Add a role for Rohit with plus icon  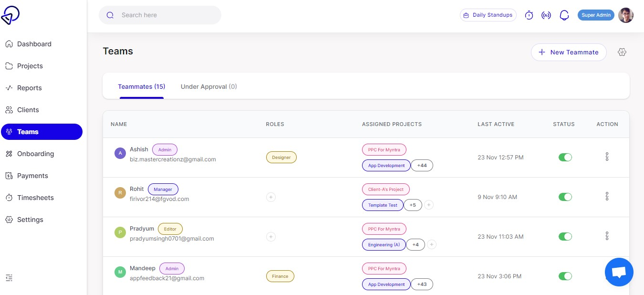[x=271, y=197]
